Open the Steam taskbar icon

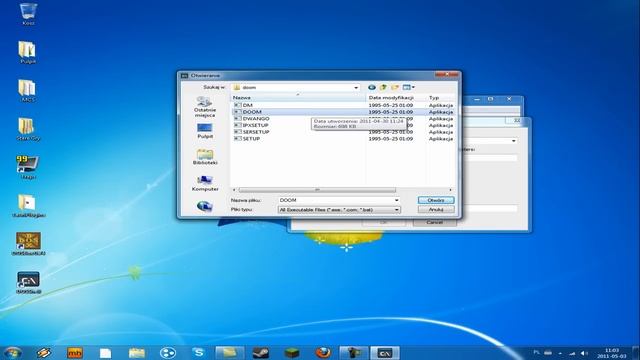tap(260, 353)
